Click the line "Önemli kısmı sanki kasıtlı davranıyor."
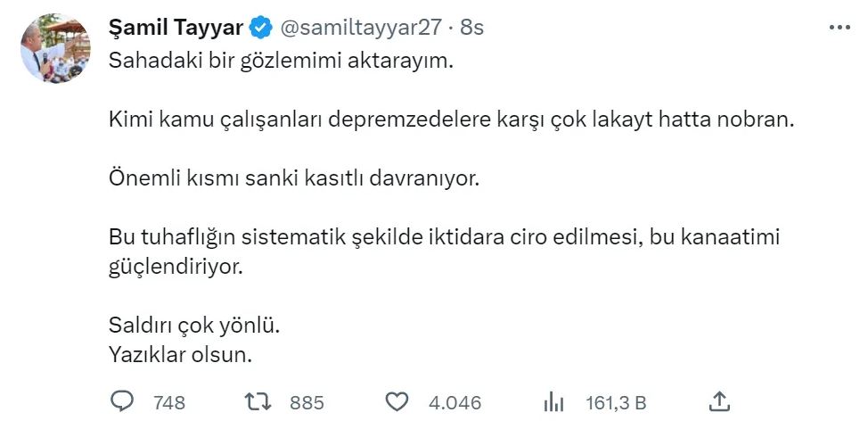 tap(294, 178)
